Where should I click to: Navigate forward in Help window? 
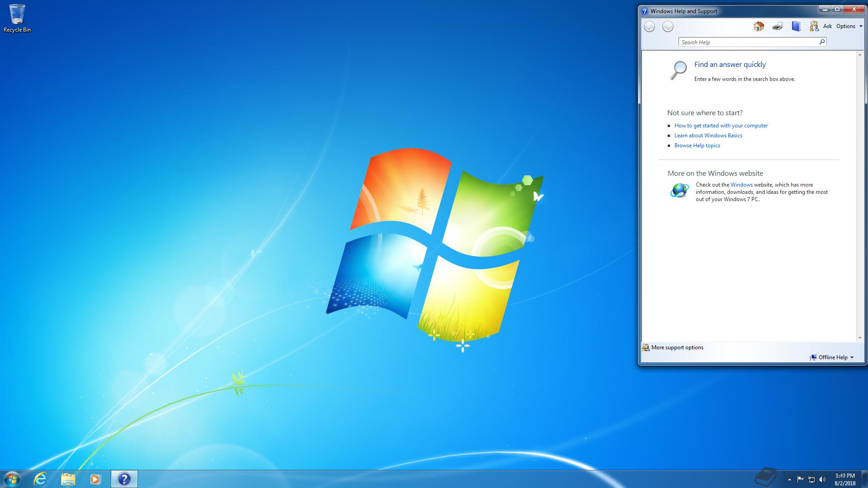click(x=668, y=27)
